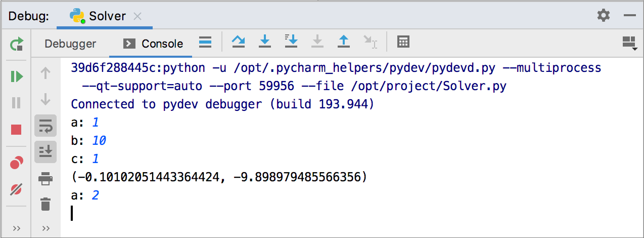Rerun the Solver debug session
This screenshot has width=644, height=238.
(x=16, y=44)
